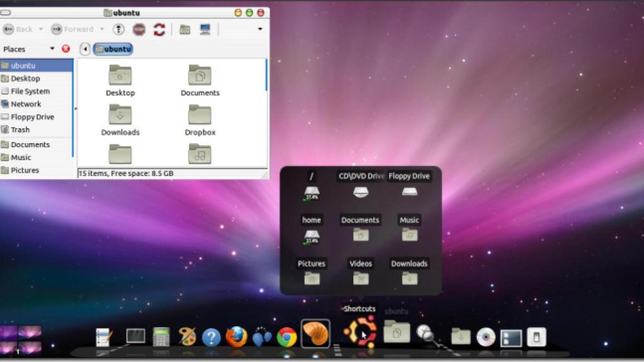Open Videos in the Shortcuts popup
The width and height of the screenshot is (644, 362).
(361, 278)
